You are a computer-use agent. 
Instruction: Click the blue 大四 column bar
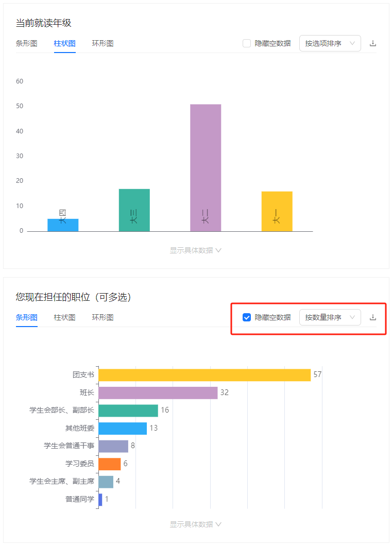pos(63,225)
